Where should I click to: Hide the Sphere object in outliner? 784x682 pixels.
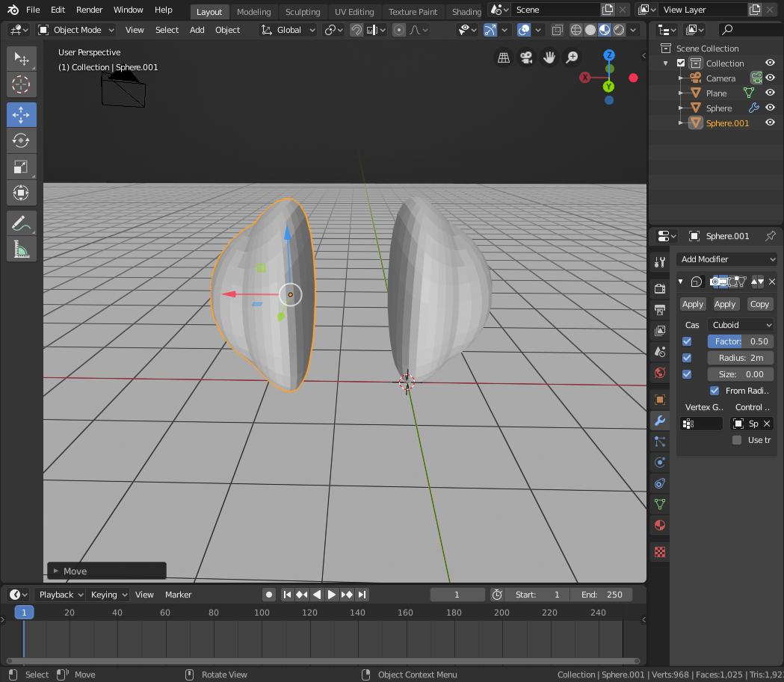point(770,108)
